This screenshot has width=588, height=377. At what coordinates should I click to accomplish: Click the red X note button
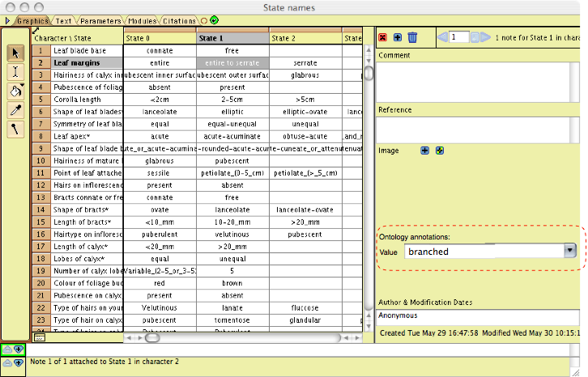click(x=382, y=37)
